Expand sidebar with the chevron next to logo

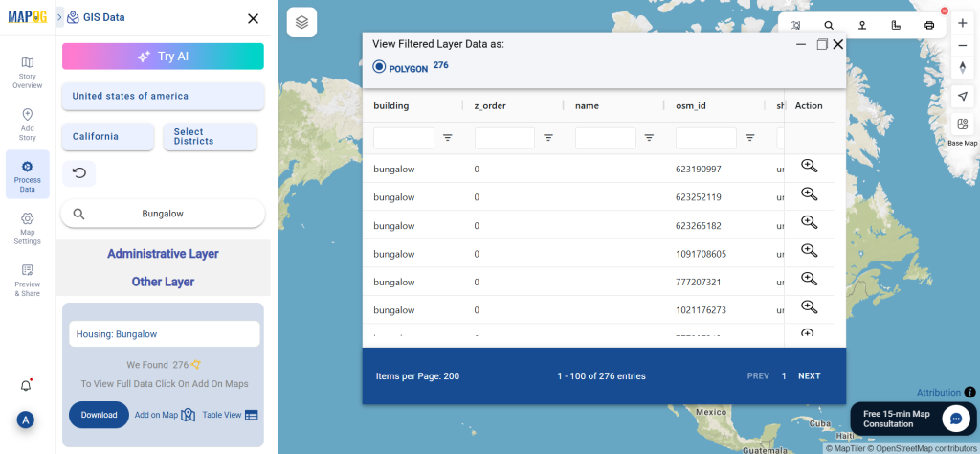pyautogui.click(x=59, y=17)
